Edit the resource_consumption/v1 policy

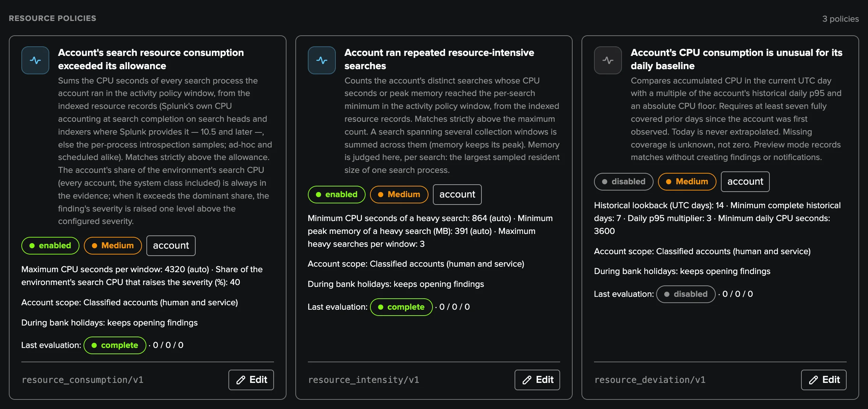coord(251,380)
